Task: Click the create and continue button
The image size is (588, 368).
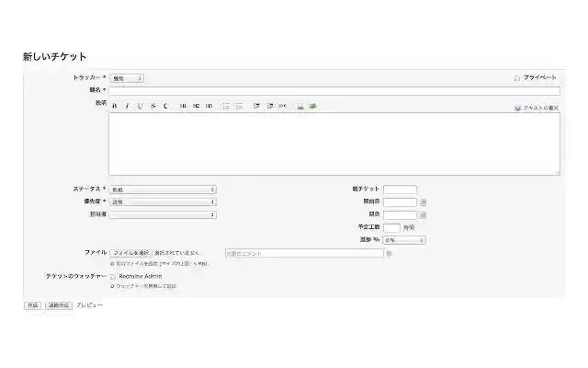Action: (x=59, y=305)
